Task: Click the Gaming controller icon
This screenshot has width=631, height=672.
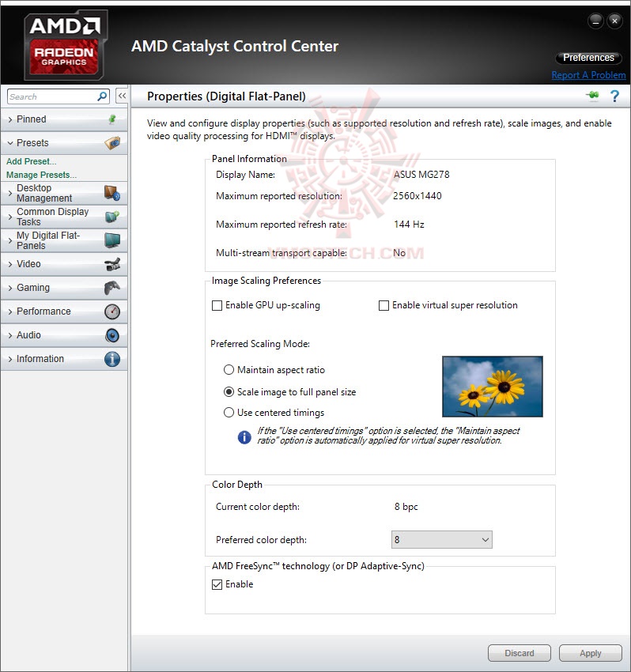Action: (x=112, y=288)
